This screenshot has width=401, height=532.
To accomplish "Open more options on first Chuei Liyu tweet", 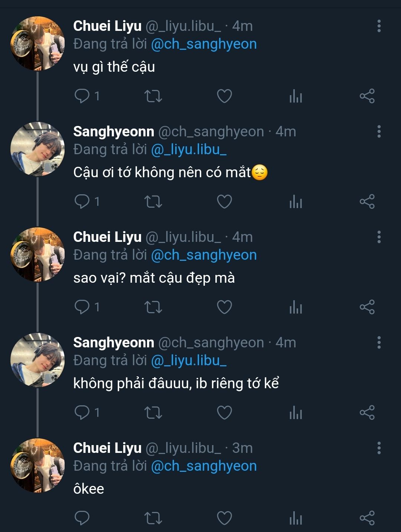I will tap(379, 26).
